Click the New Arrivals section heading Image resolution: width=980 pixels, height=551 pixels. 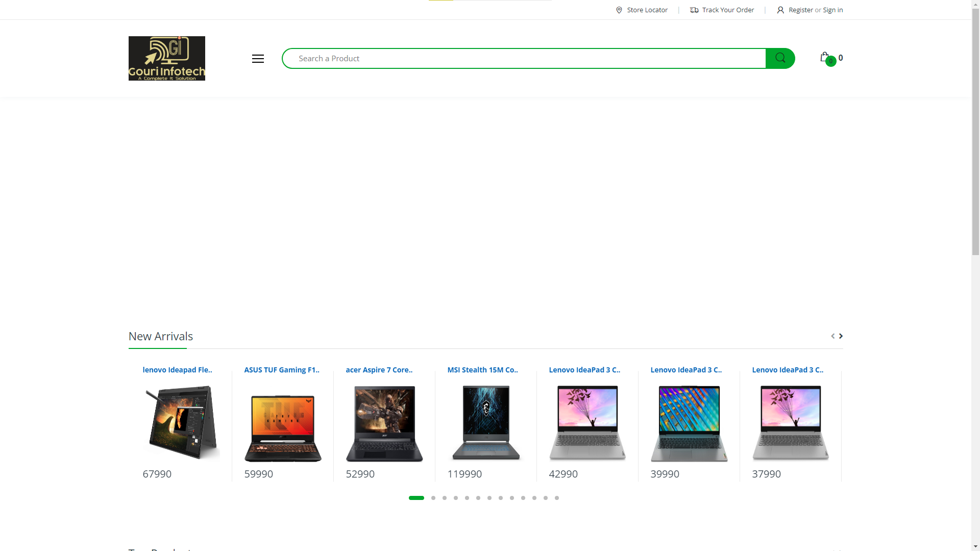pyautogui.click(x=161, y=336)
